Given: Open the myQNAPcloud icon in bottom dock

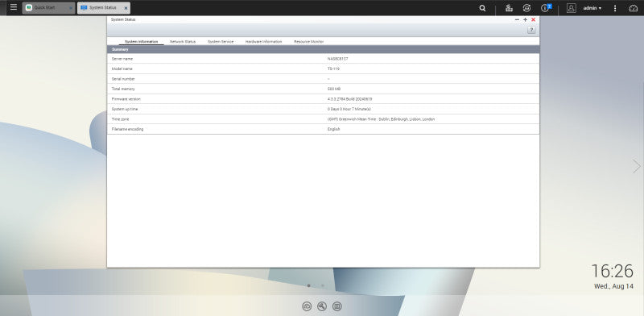Looking at the screenshot, I should coord(307,306).
